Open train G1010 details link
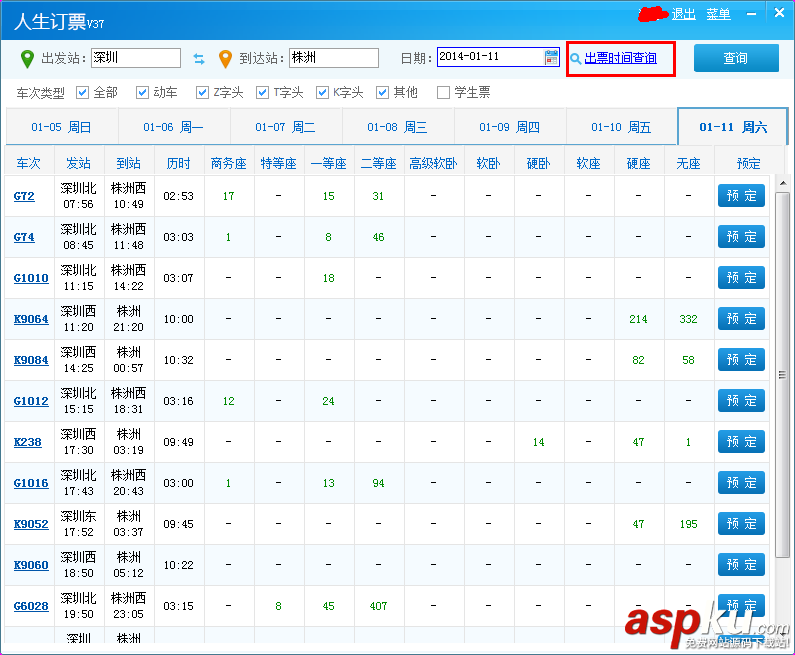The height and width of the screenshot is (655, 795). (x=31, y=278)
